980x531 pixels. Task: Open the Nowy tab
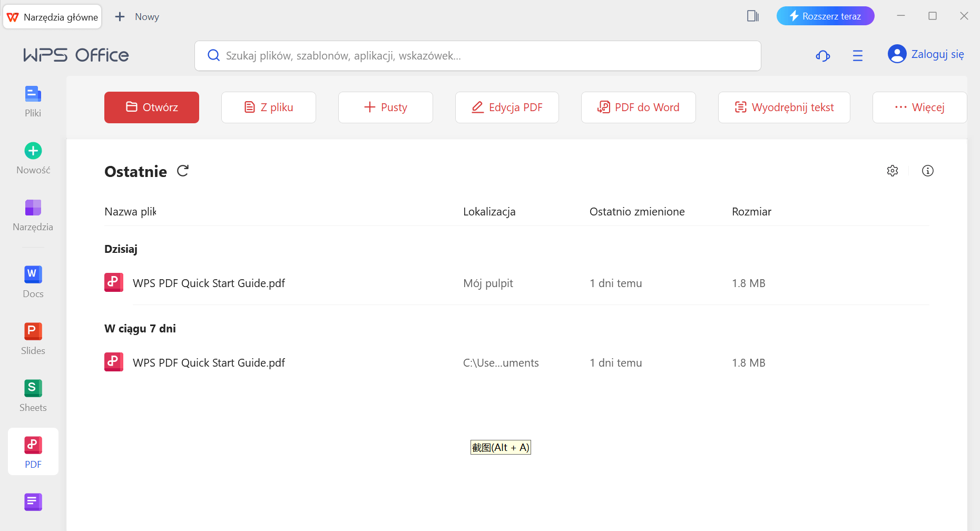pyautogui.click(x=147, y=17)
